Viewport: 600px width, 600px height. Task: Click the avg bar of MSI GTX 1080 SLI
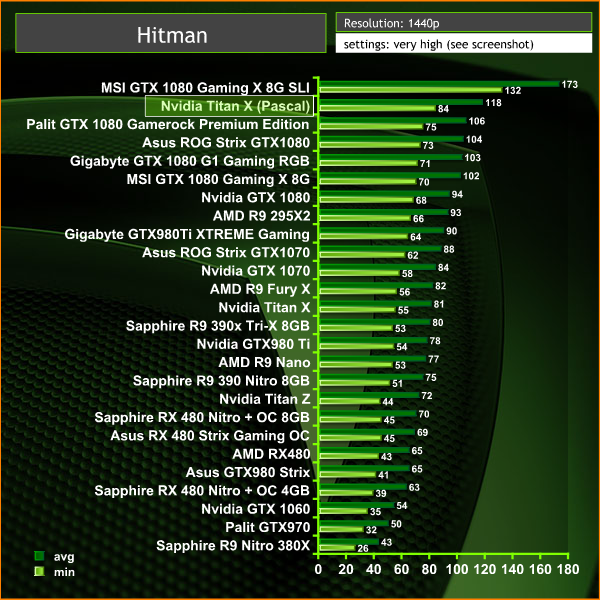(x=439, y=84)
